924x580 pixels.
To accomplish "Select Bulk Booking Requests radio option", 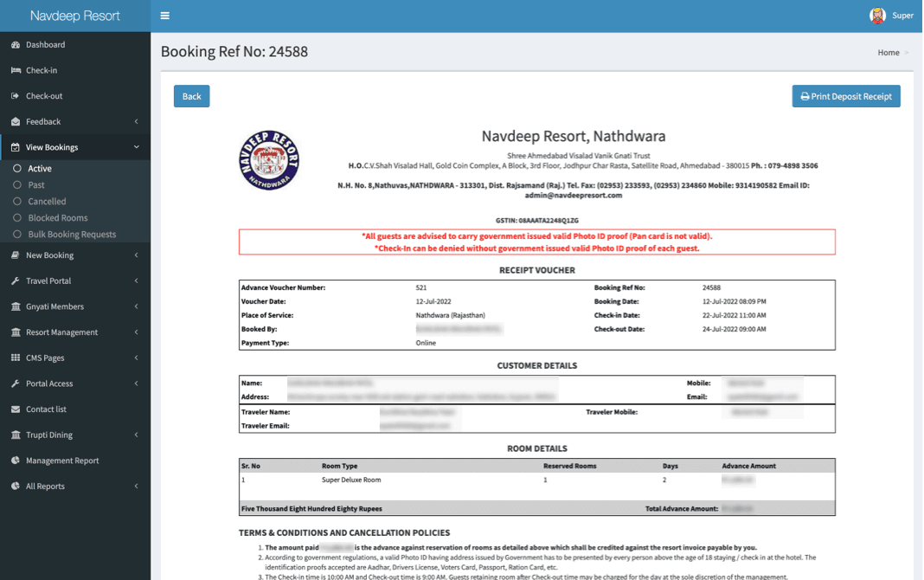I will (x=17, y=235).
